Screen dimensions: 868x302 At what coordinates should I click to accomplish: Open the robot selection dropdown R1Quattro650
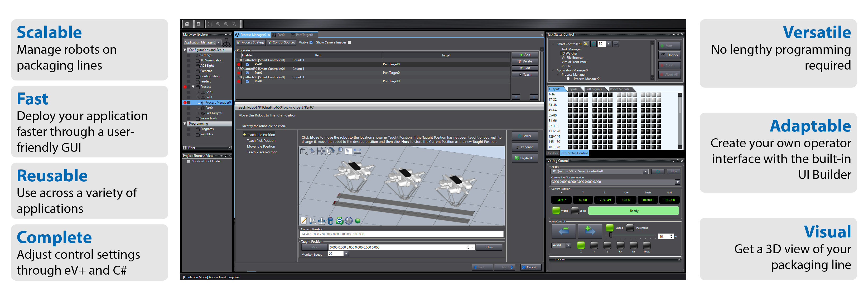646,171
